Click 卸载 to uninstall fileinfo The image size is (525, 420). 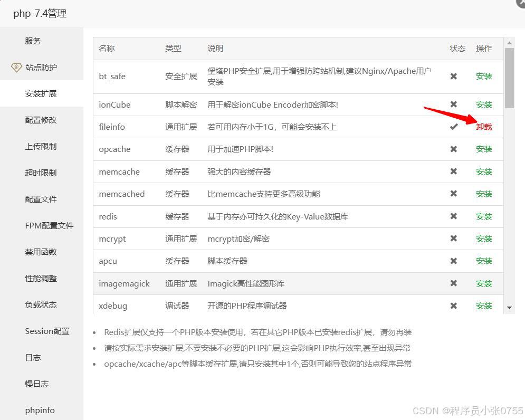pyautogui.click(x=484, y=127)
